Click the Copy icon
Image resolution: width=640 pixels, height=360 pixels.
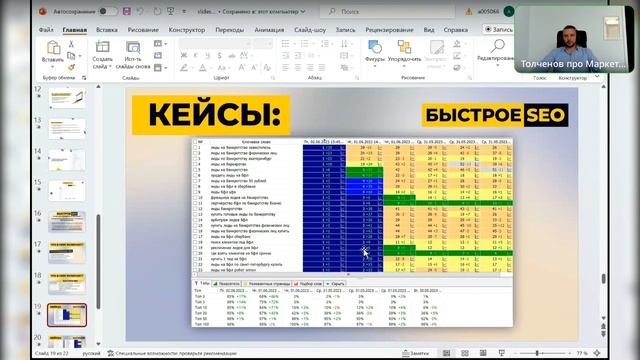(71, 56)
